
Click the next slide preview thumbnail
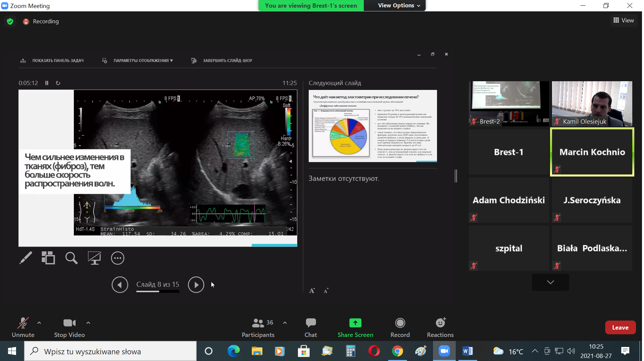click(x=372, y=126)
